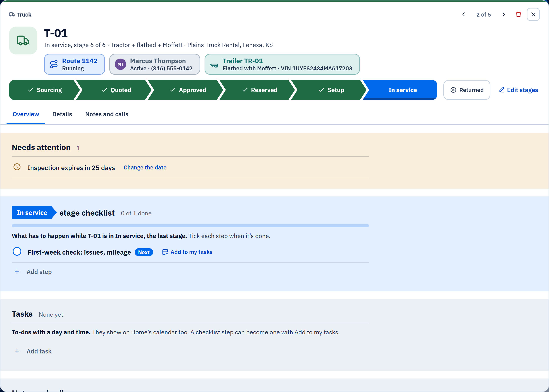Click the In service checklist badge
Viewport: 549px width, 392px height.
(34, 213)
